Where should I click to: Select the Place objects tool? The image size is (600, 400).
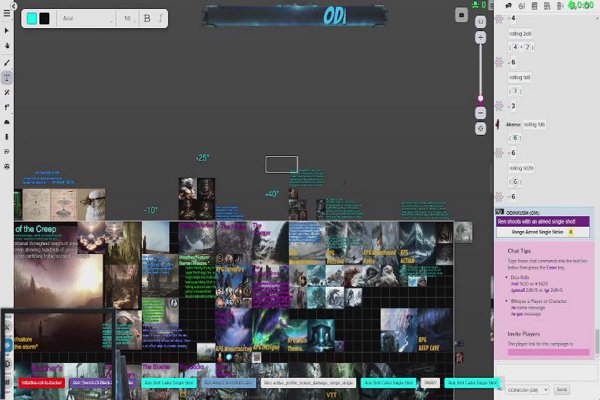(7, 108)
